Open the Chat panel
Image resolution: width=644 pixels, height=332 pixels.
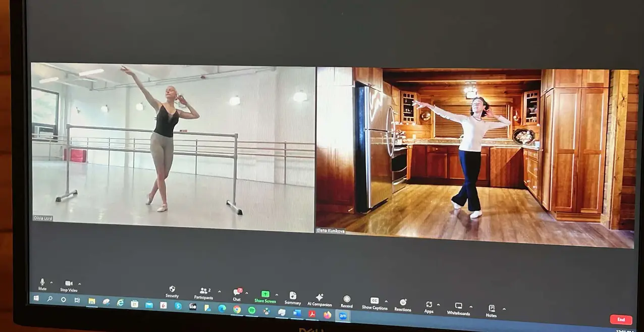click(237, 293)
